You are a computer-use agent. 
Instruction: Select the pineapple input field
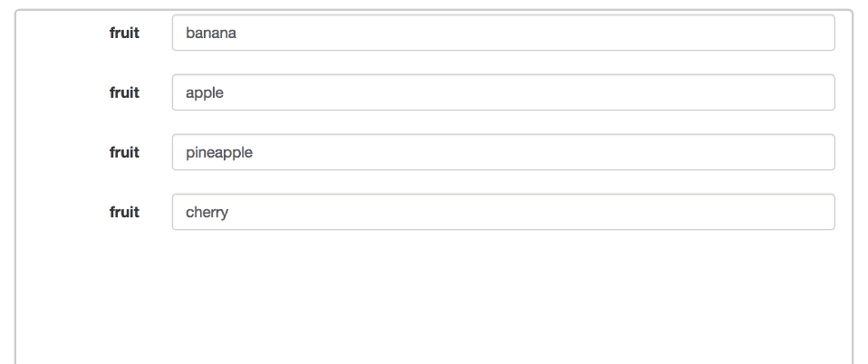pyautogui.click(x=503, y=152)
